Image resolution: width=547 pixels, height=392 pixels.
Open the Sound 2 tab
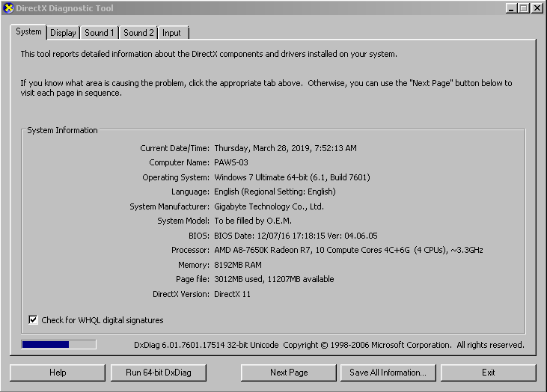[138, 33]
